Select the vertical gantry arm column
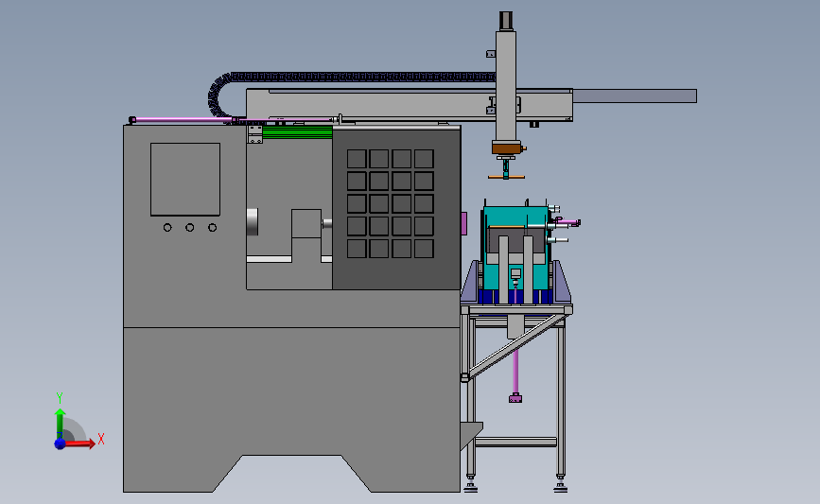Image resolution: width=820 pixels, height=504 pixels. pyautogui.click(x=506, y=86)
